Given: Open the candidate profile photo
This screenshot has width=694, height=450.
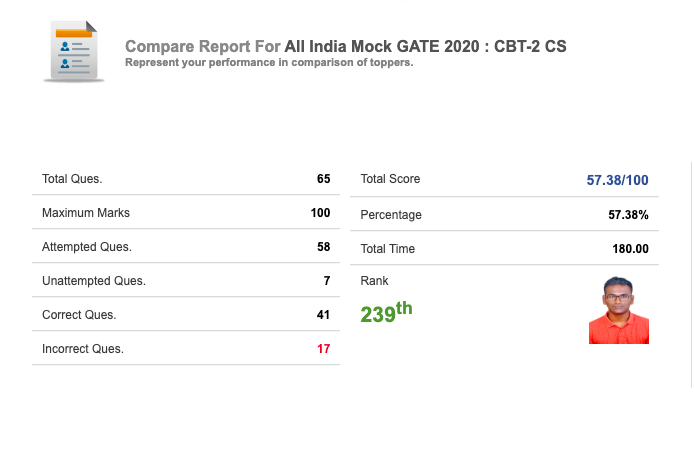Looking at the screenshot, I should point(619,310).
